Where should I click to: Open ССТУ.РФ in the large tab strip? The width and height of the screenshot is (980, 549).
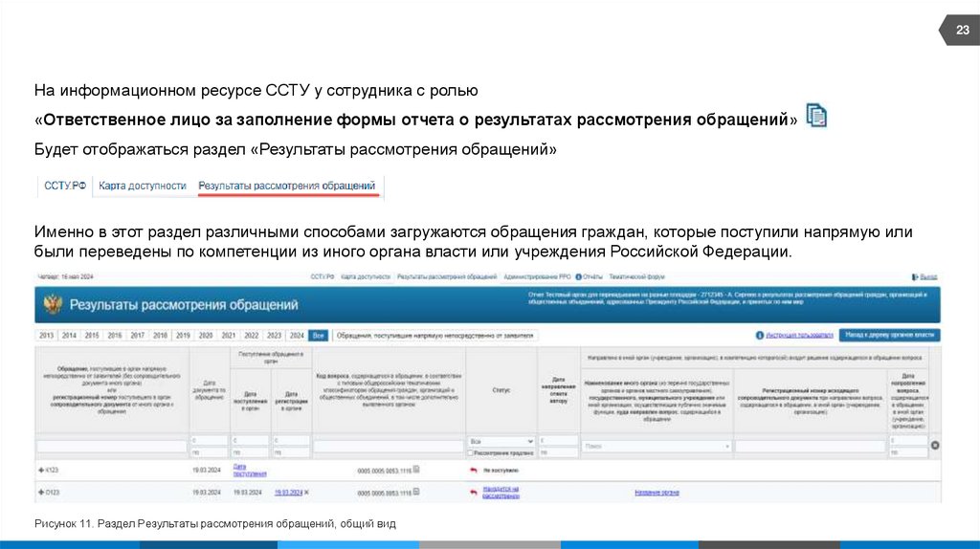(x=65, y=187)
